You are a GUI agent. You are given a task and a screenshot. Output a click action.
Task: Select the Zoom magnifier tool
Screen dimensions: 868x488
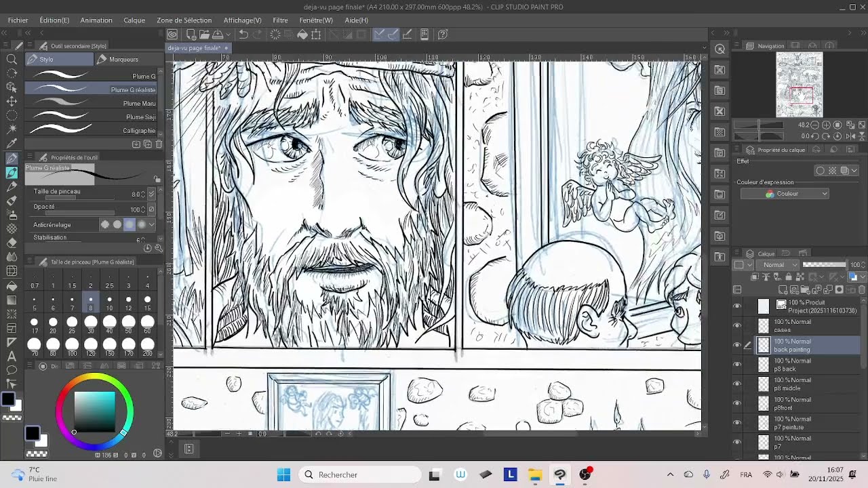(12, 59)
